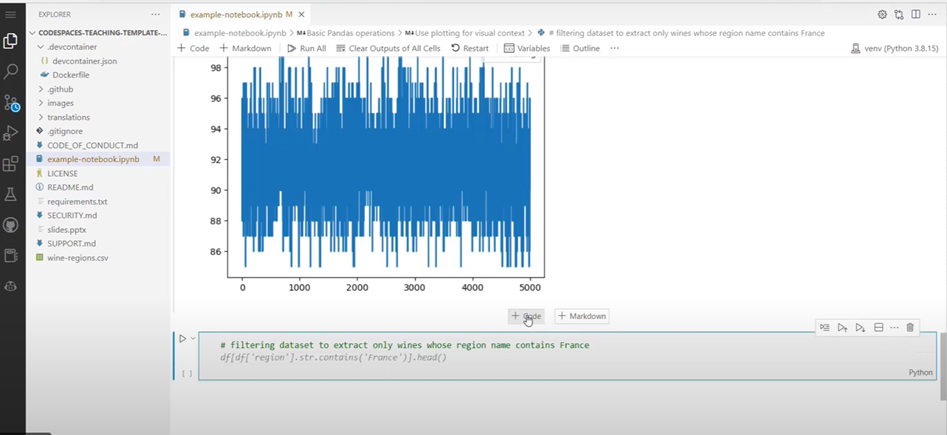Screen dimensions: 947x435
Task: Add a Code cell from the notebook toolbar
Action: (x=193, y=48)
